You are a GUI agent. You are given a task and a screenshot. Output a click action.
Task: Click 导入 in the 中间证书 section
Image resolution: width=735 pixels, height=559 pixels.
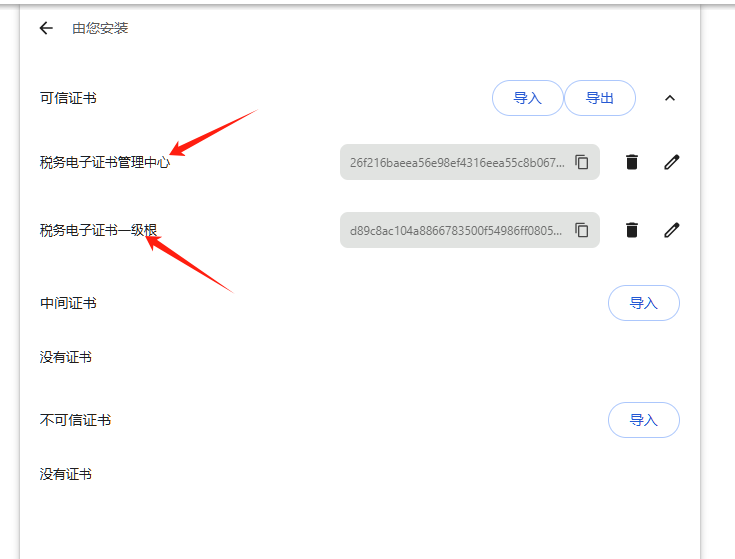[x=644, y=303]
